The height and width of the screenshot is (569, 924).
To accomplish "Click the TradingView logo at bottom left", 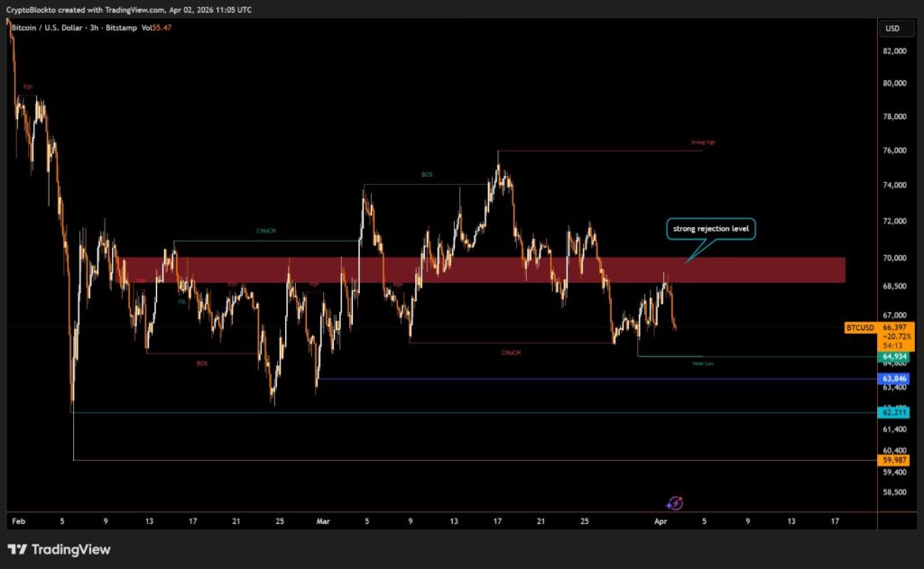I will point(60,549).
